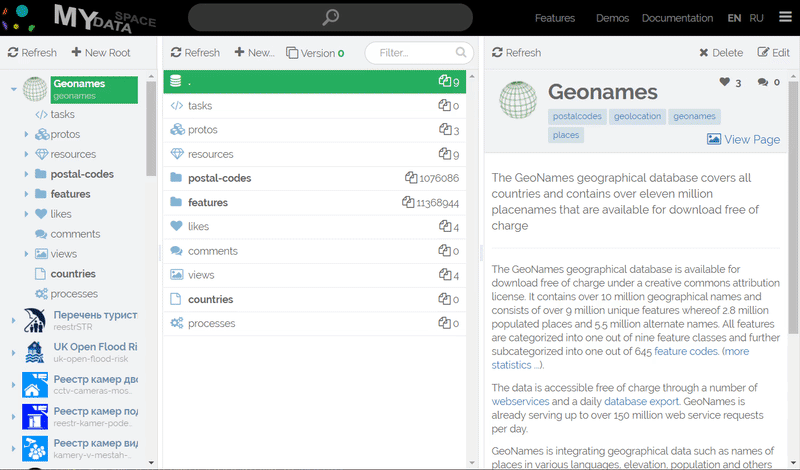Click the search magnifier icon in header
The width and height of the screenshot is (800, 470).
pos(331,17)
